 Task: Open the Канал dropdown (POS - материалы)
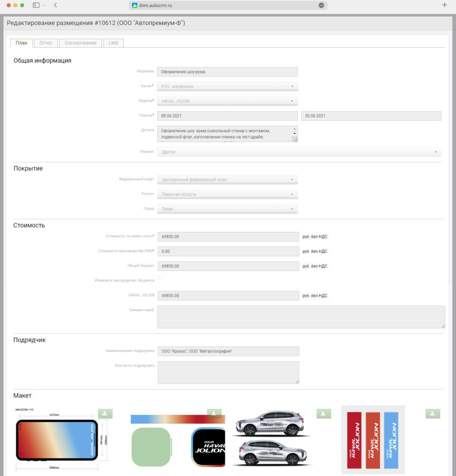click(227, 86)
